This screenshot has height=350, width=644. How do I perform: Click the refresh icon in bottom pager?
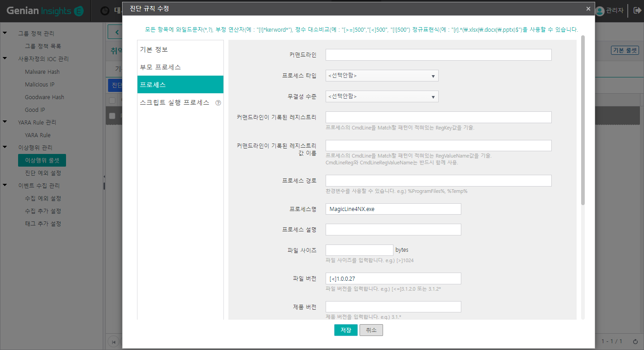click(635, 341)
